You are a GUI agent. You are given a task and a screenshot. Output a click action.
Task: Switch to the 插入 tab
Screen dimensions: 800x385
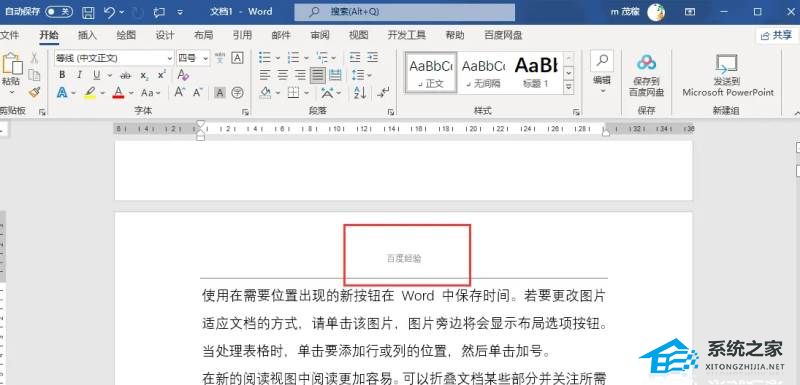coord(87,35)
